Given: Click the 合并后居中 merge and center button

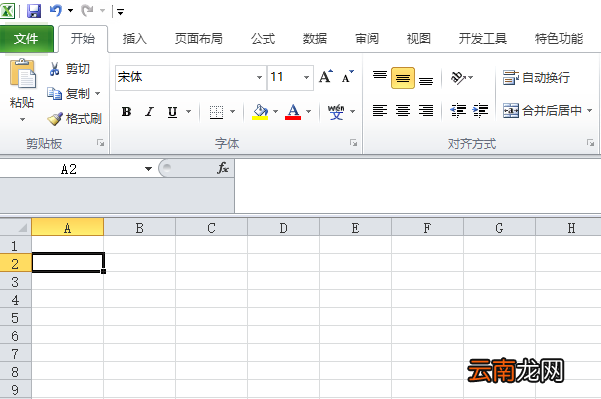Looking at the screenshot, I should (x=542, y=111).
